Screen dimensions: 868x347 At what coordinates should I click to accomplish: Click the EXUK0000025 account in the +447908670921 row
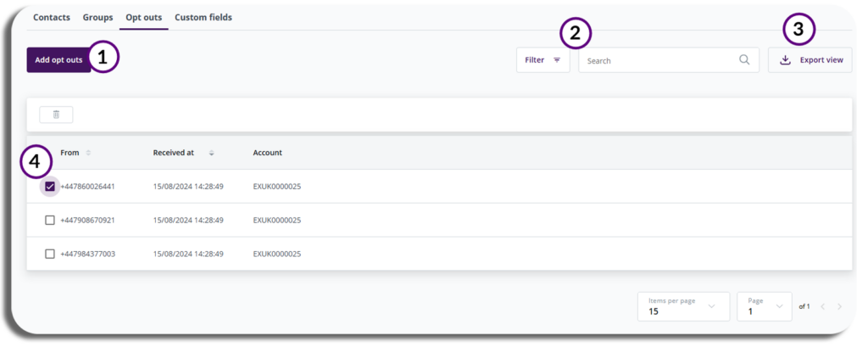pos(277,220)
